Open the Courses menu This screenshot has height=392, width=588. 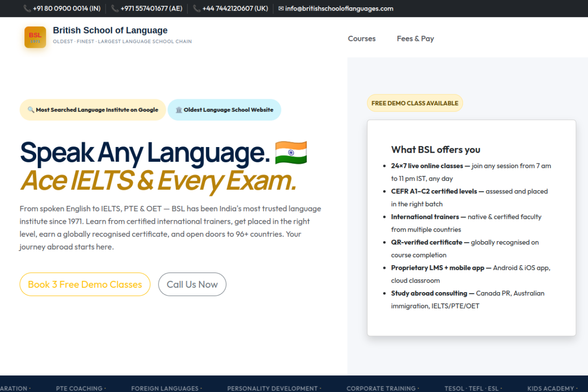click(362, 39)
